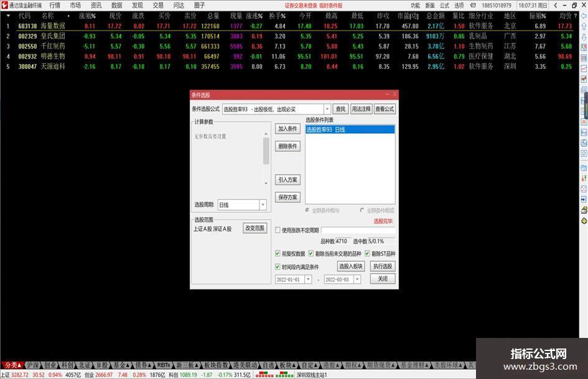Expand the 债券▲ bottom tab

[143, 365]
